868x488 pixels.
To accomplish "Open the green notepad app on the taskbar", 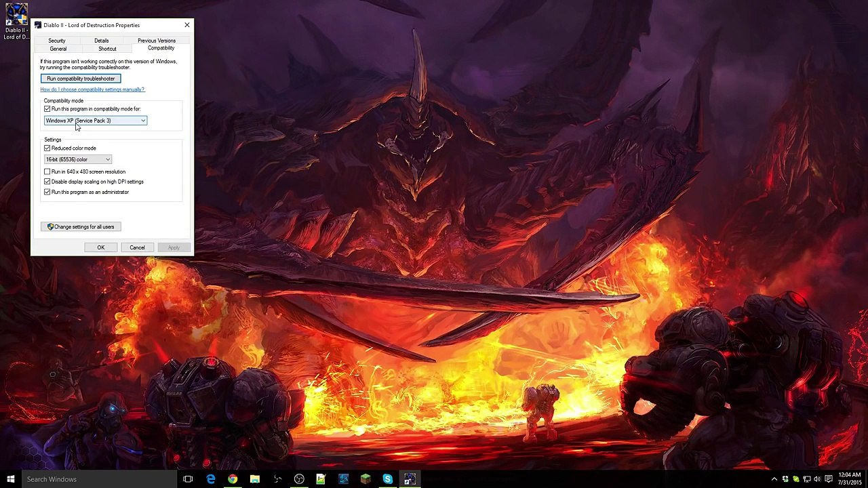I will click(x=321, y=479).
